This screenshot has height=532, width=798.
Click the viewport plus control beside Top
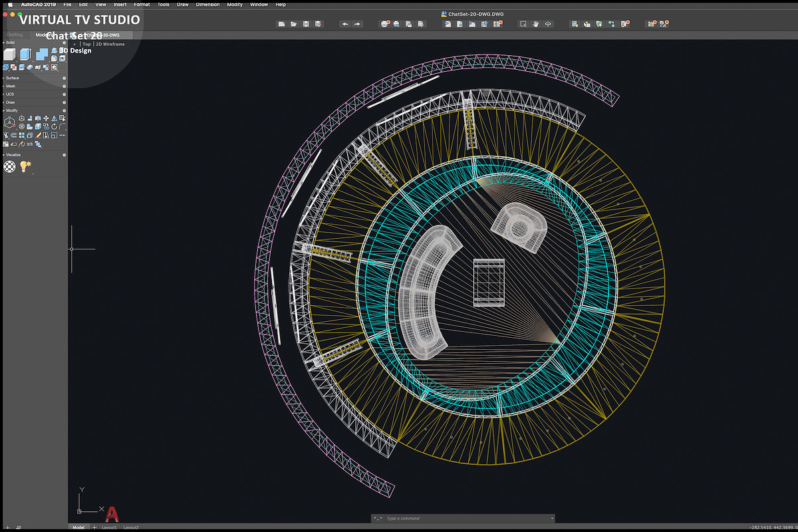click(74, 45)
